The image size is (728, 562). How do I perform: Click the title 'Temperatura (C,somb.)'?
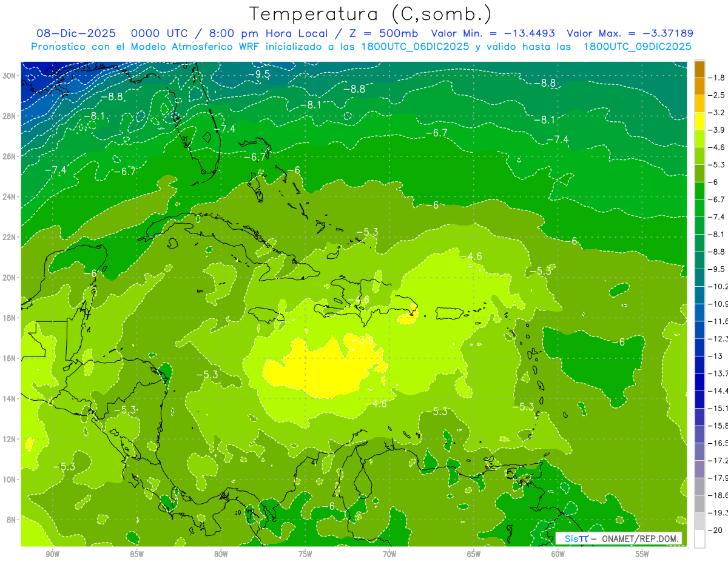371,14
